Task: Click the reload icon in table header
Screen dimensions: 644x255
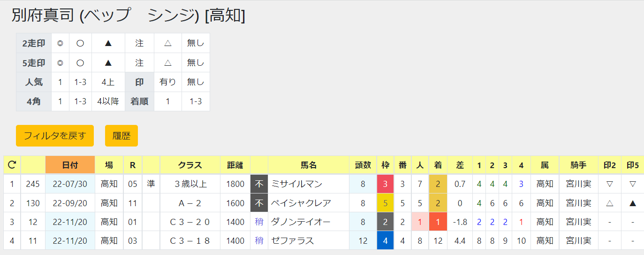Action: click(12, 165)
